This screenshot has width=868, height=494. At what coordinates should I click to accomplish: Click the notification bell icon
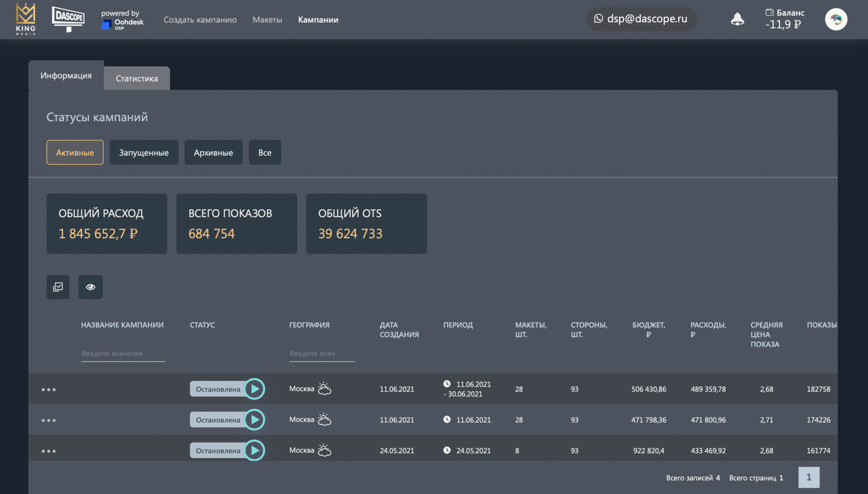737,19
